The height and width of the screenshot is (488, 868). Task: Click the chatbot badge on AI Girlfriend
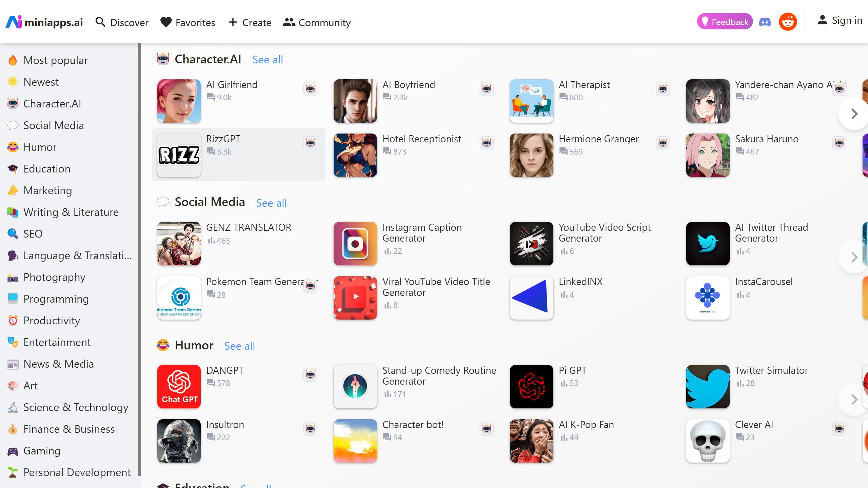[x=310, y=89]
